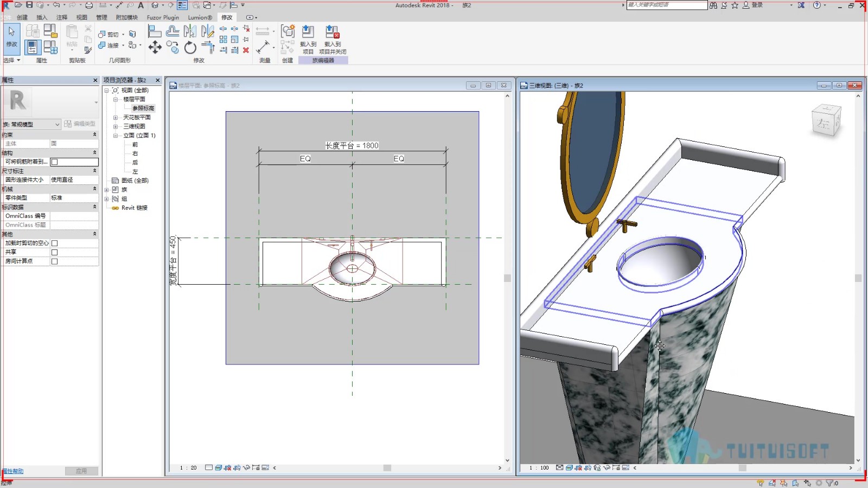This screenshot has height=488, width=868.
Task: Click the Rotate tool icon
Action: point(190,48)
